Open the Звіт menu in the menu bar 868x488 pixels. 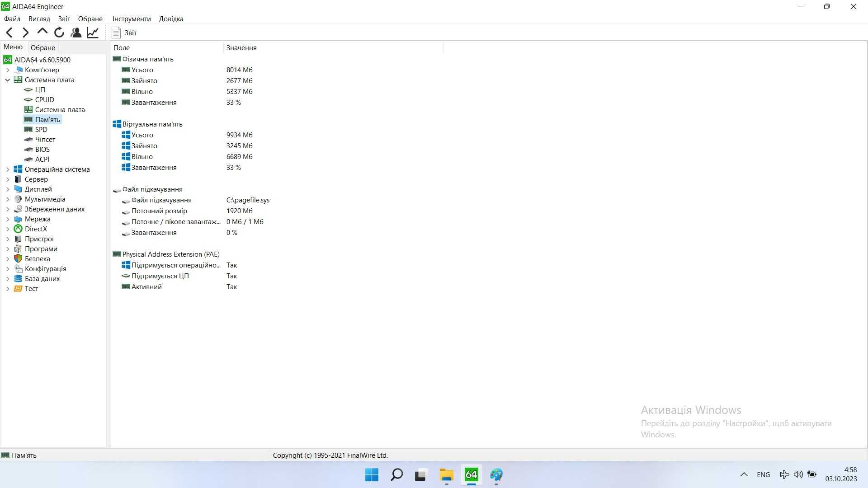click(64, 19)
